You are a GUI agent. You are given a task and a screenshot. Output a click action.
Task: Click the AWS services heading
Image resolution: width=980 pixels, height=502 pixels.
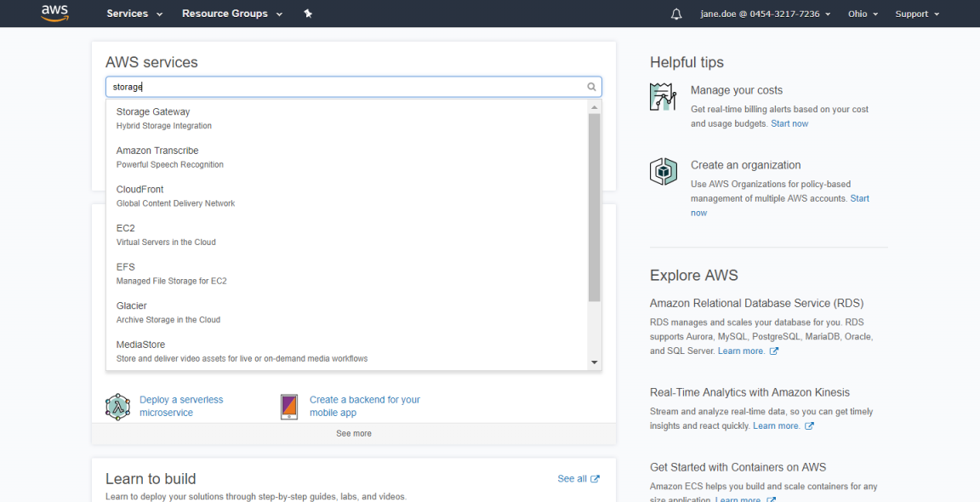(x=152, y=62)
